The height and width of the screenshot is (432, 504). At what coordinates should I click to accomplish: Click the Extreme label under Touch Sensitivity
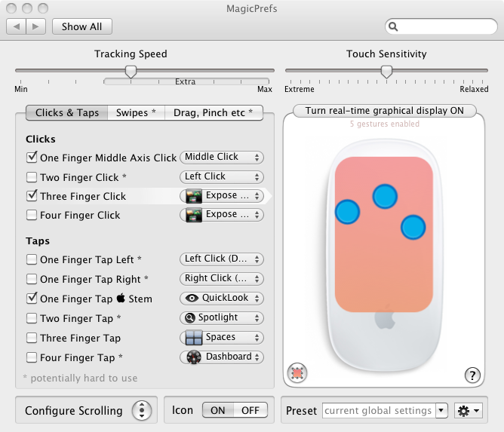coord(300,89)
